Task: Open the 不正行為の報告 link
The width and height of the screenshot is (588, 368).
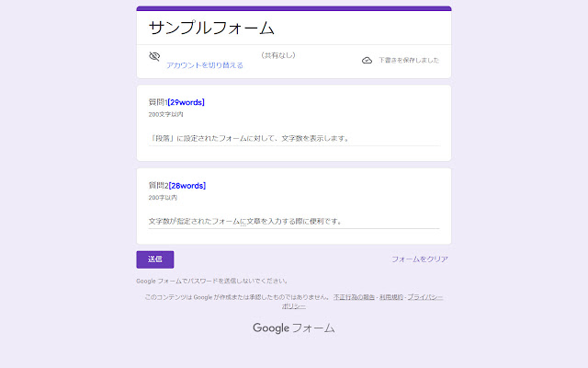Action: pos(354,297)
